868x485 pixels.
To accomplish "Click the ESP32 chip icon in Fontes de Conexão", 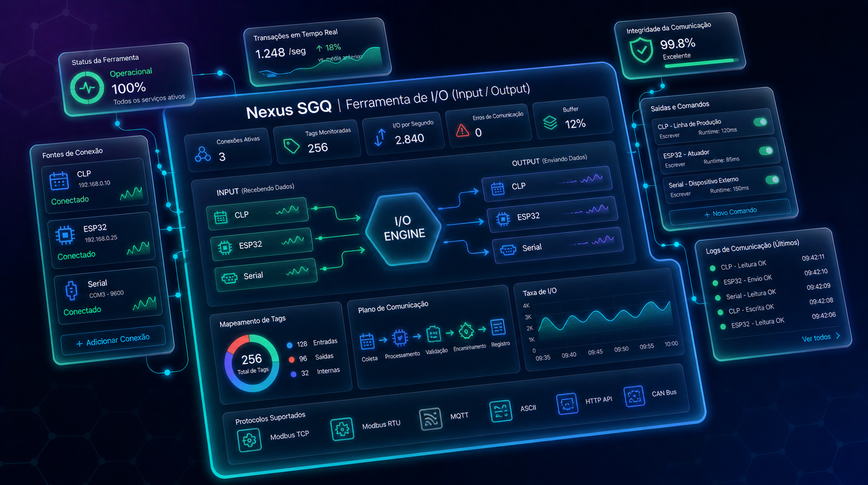I will pos(65,236).
